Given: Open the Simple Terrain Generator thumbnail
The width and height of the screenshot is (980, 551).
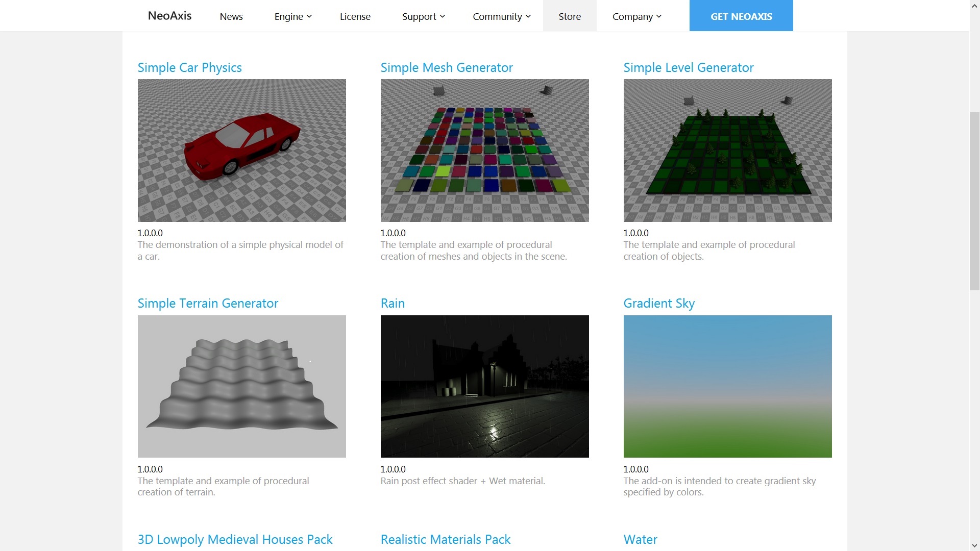Looking at the screenshot, I should click(241, 386).
